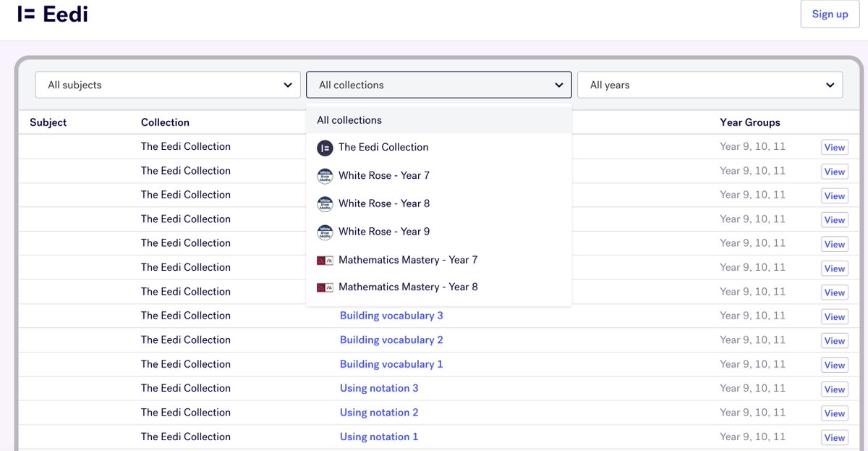Select Mathematics Mastery - Year 7 option

coord(439,260)
